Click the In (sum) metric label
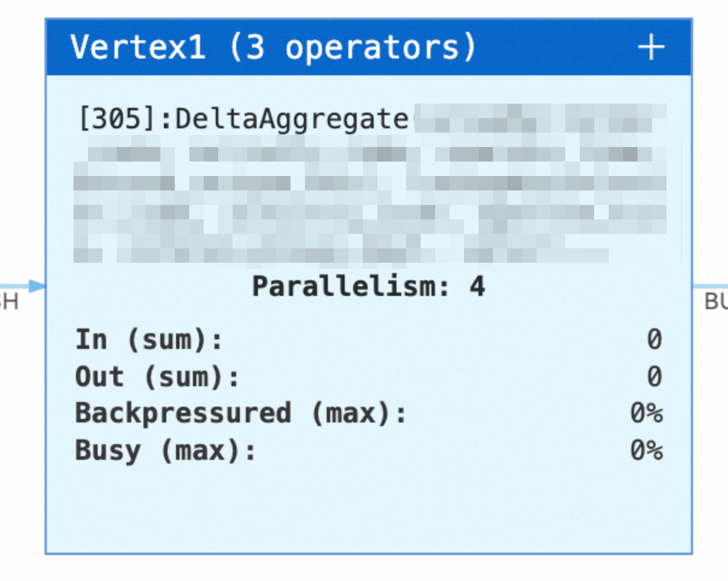Viewport: 728px width, 581px height. 149,341
